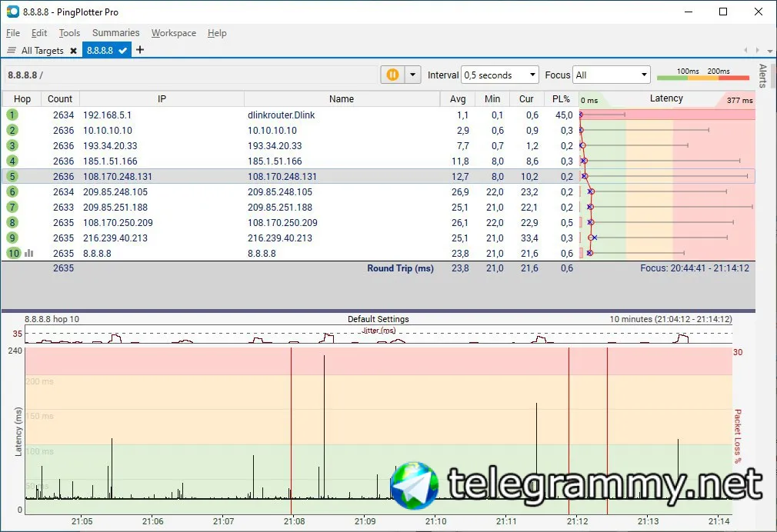Image resolution: width=777 pixels, height=532 pixels.
Task: Select hop 7 green circle icon
Action: [x=12, y=207]
